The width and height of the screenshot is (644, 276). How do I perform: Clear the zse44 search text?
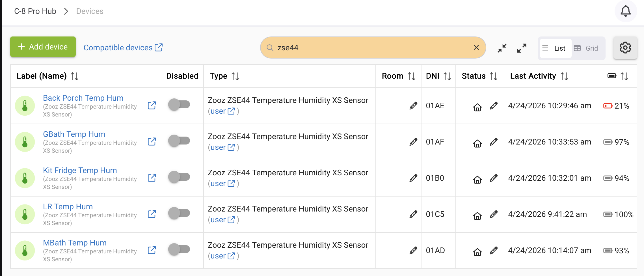click(476, 48)
